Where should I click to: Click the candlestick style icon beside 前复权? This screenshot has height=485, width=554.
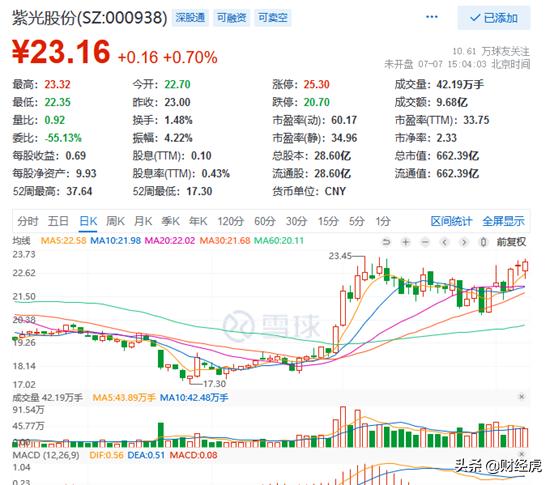pos(483,242)
